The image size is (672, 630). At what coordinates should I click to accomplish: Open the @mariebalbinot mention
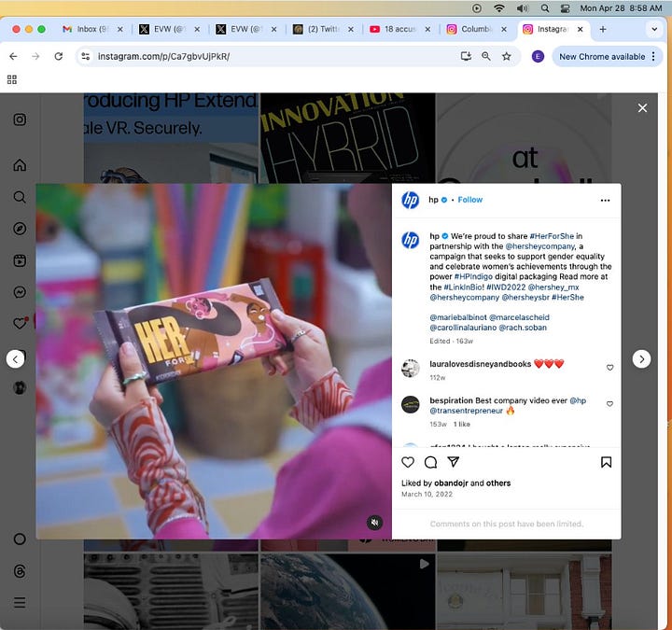click(458, 317)
